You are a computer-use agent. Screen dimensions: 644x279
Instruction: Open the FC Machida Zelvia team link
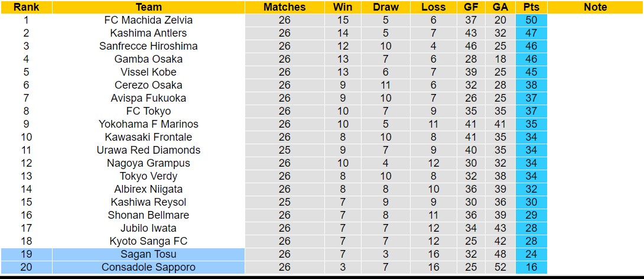click(x=148, y=20)
